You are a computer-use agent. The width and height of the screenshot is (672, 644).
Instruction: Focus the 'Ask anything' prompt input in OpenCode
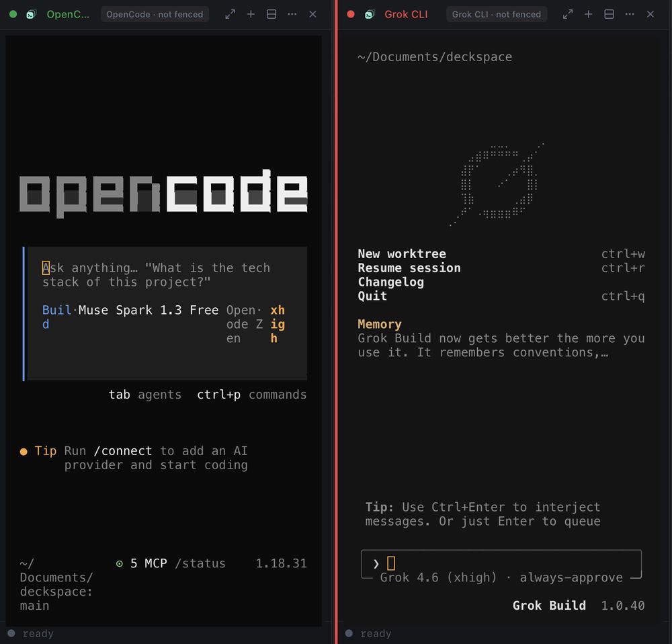point(167,275)
